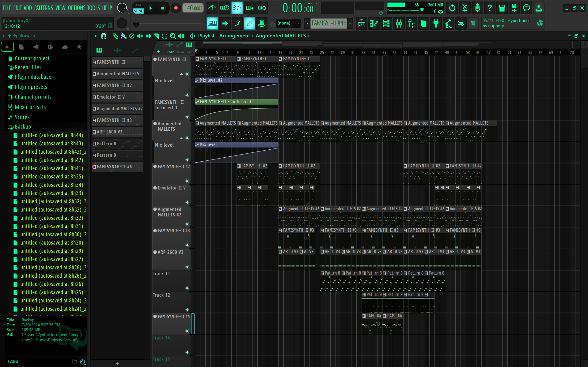The height and width of the screenshot is (367, 588).
Task: Open the (none) snap dropdown
Action: [x=288, y=23]
